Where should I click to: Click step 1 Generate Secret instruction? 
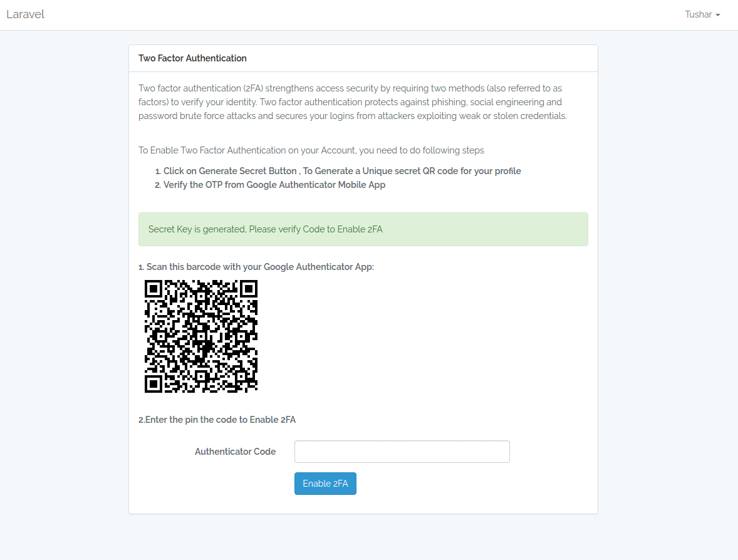pos(342,170)
